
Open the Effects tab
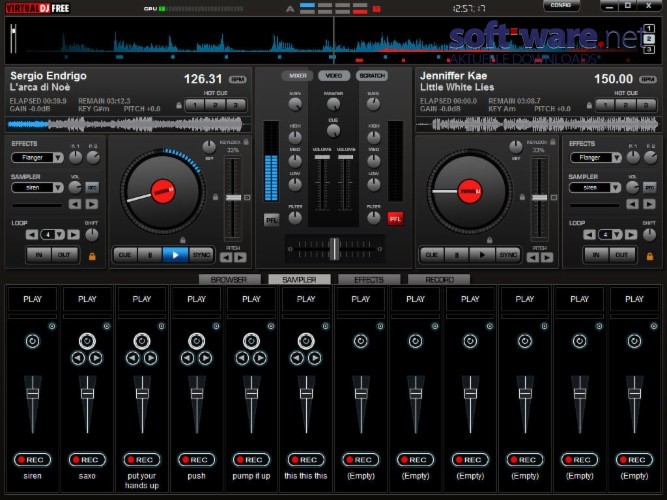coord(369,280)
